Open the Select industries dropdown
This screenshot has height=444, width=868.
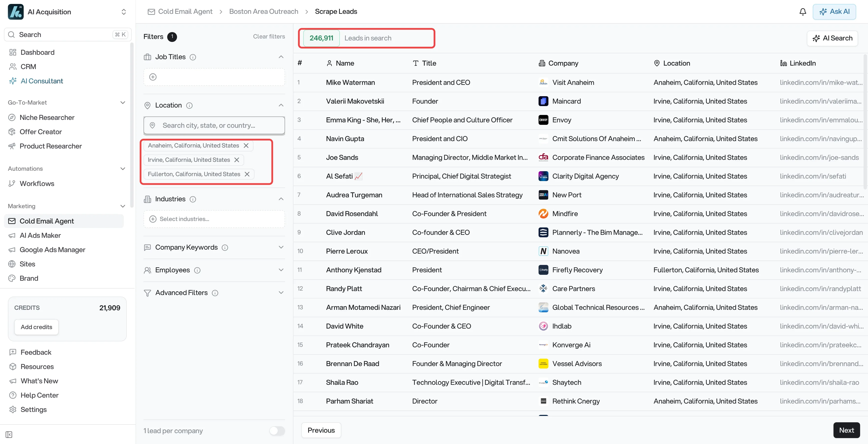point(214,219)
